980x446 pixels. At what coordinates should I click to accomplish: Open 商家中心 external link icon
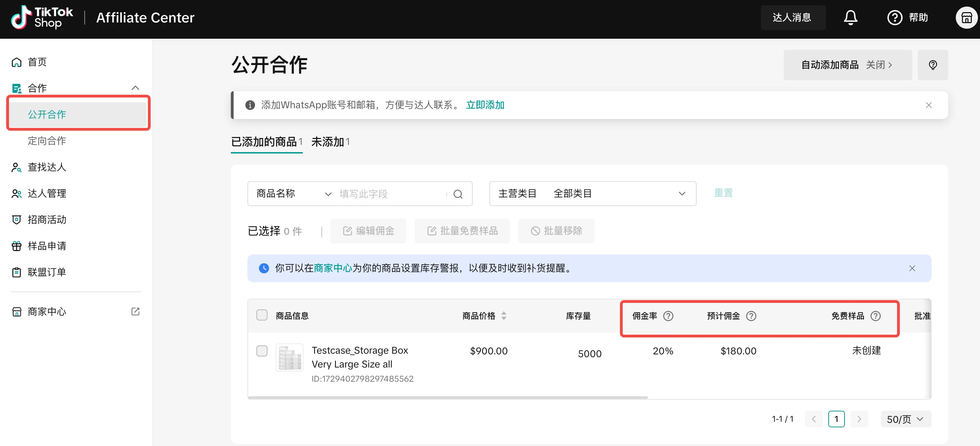[x=135, y=312]
